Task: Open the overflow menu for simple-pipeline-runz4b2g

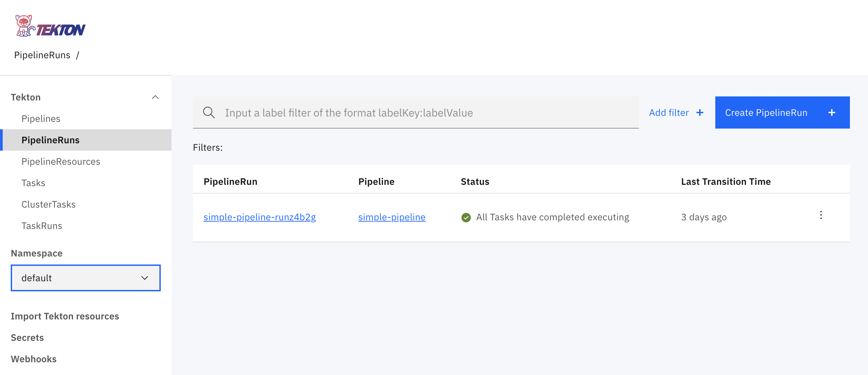Action: (x=821, y=215)
